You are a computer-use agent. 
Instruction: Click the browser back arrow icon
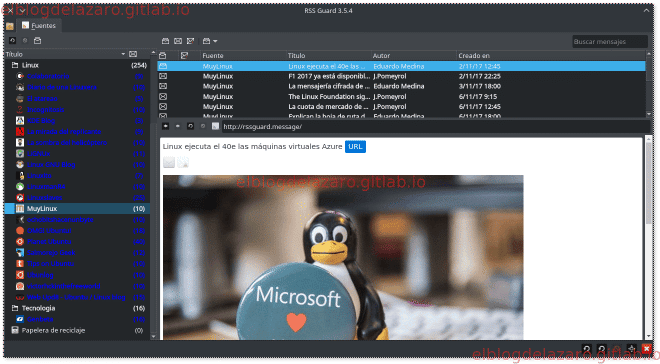(165, 126)
